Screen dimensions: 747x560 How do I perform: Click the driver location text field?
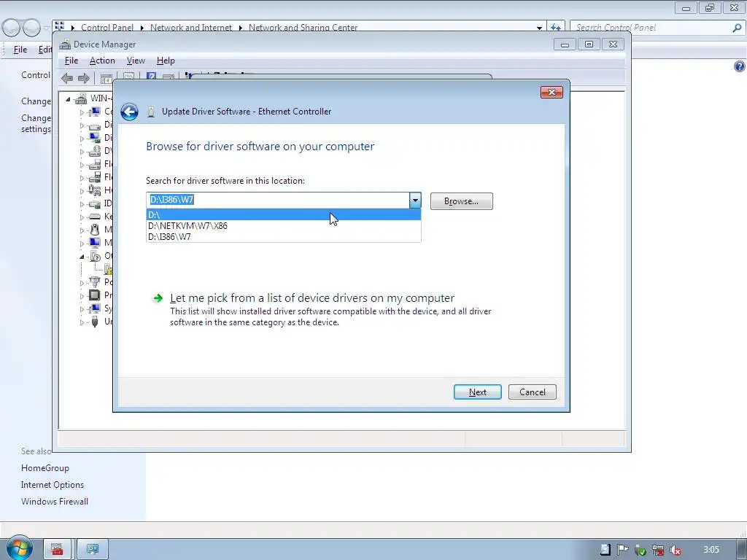(278, 200)
